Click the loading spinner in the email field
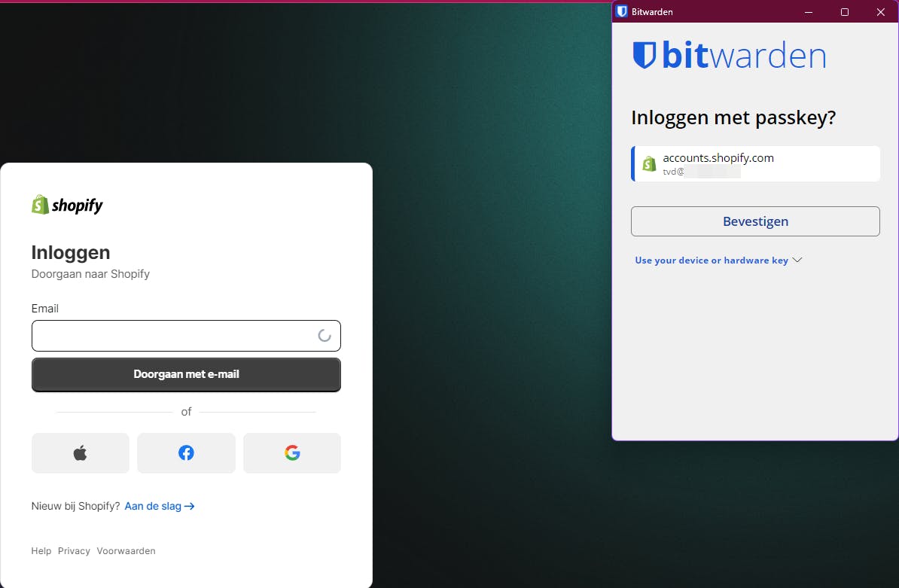 point(325,336)
